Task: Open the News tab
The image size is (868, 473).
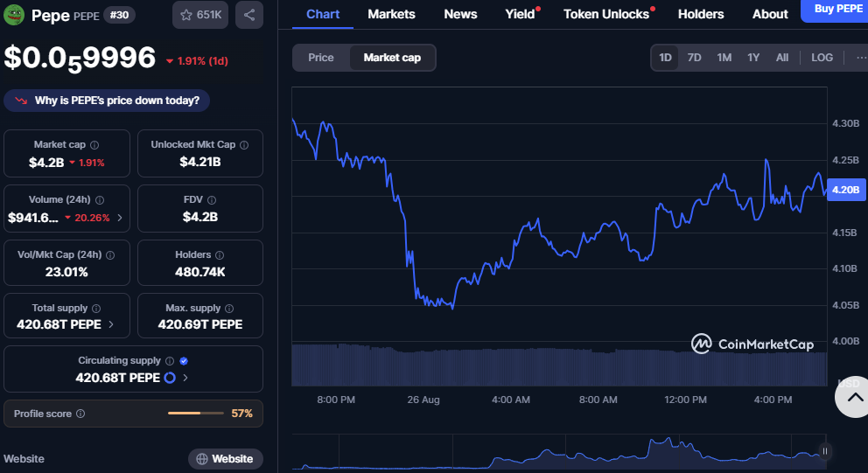Action: 460,14
